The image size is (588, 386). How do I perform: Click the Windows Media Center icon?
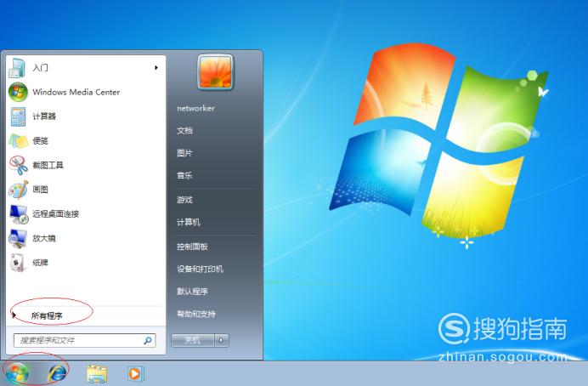tap(18, 93)
